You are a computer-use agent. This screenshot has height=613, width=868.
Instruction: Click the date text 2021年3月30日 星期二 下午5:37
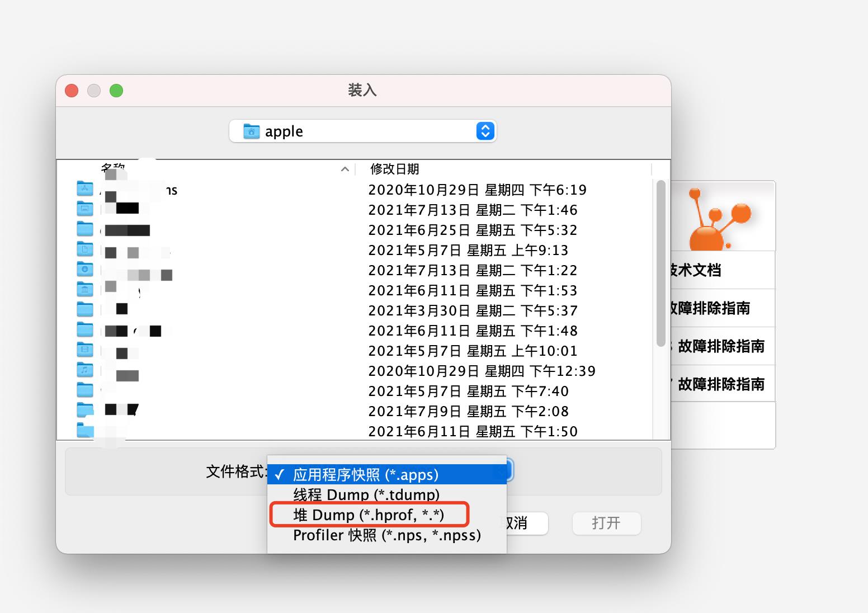pyautogui.click(x=473, y=310)
